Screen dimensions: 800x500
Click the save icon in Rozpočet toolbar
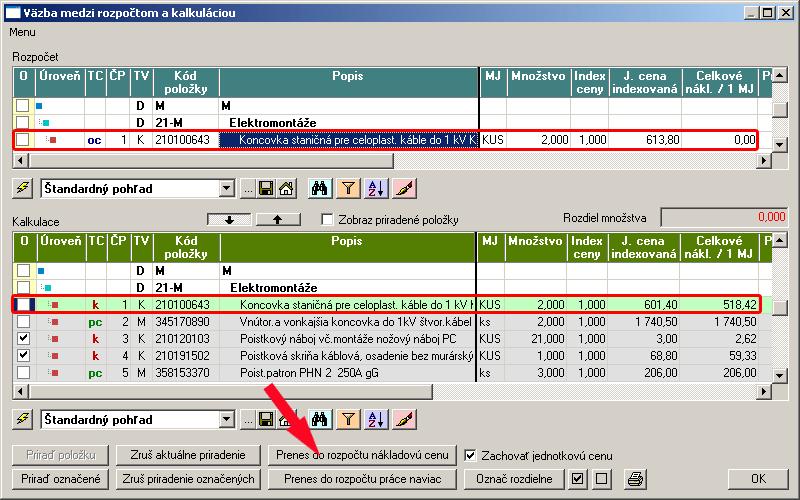266,189
